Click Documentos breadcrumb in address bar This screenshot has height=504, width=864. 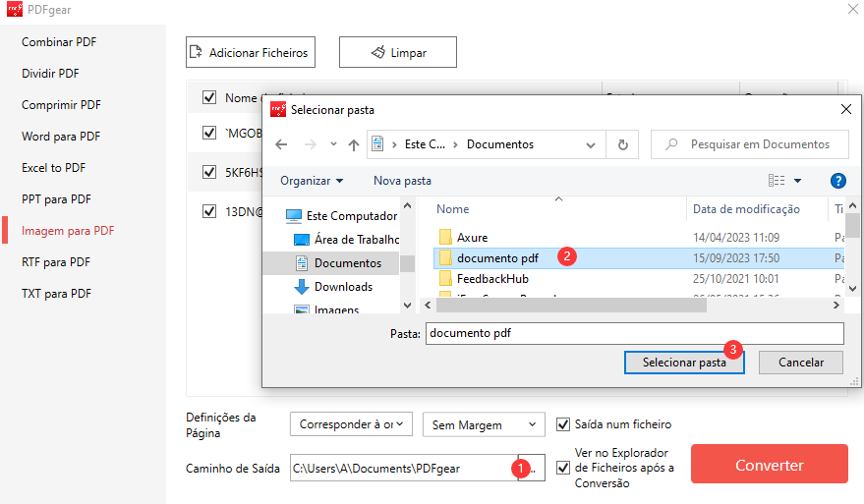pos(500,144)
